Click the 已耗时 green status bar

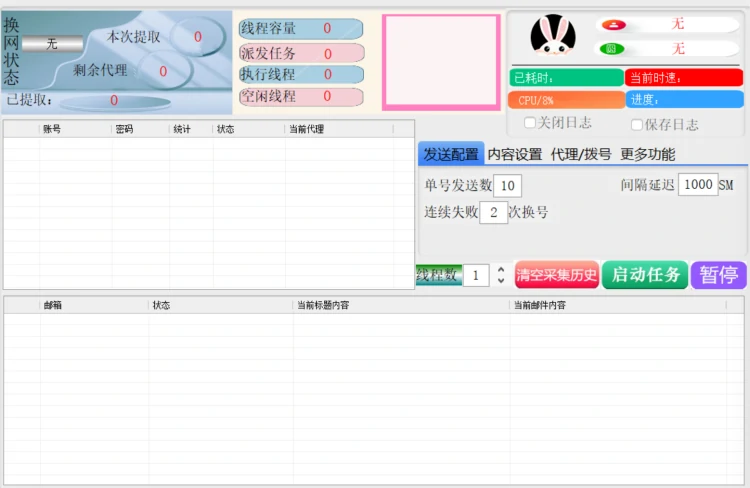(566, 78)
